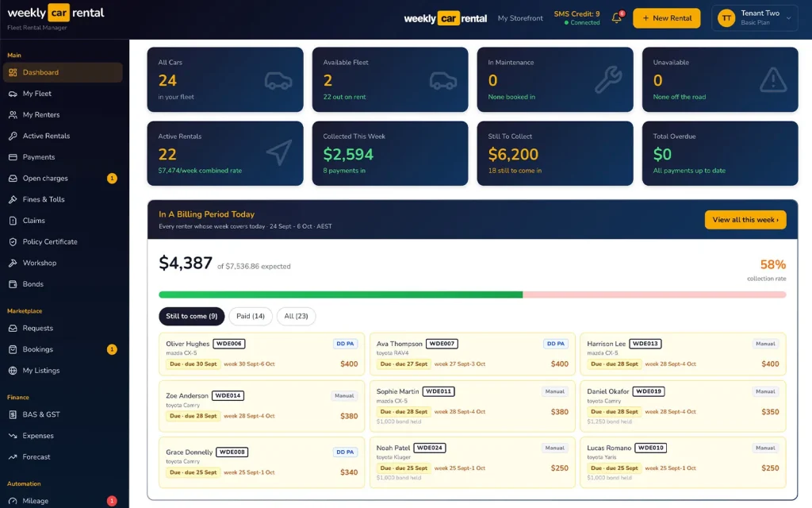
Task: Click the Policy Certificate shield icon
Action: [13, 241]
